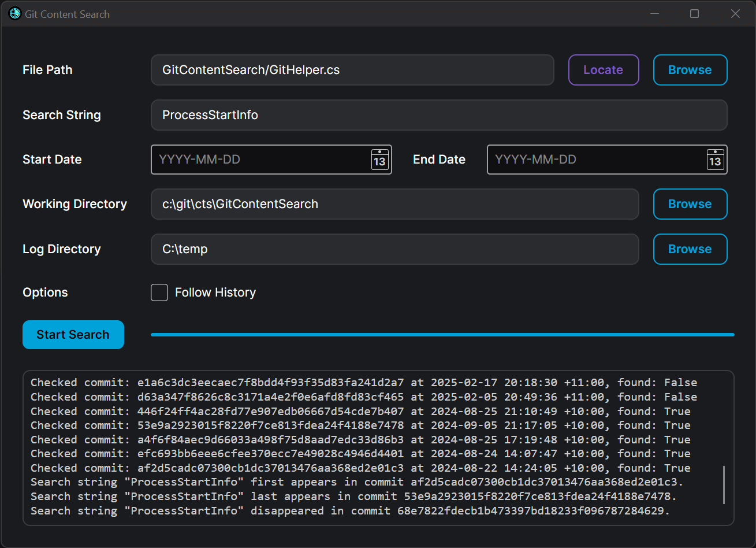Screen dimensions: 756x548
Task: Click the "first appears in commit" result line
Action: (357, 482)
